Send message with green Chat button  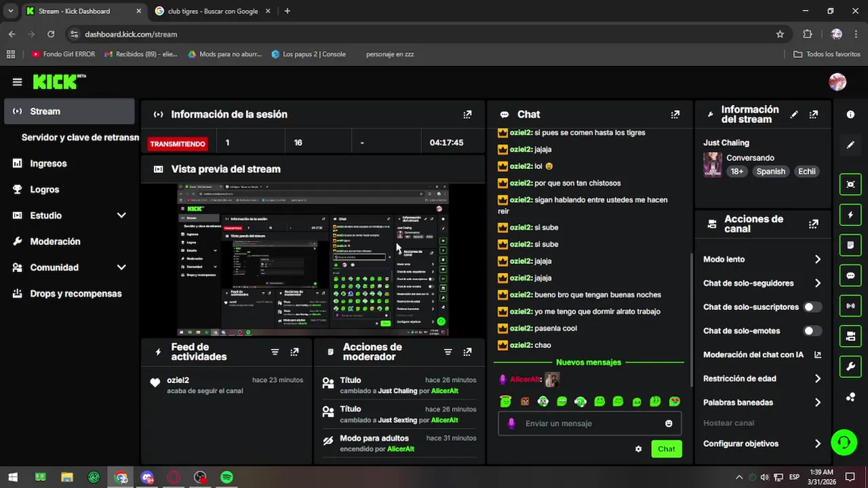[667, 449]
